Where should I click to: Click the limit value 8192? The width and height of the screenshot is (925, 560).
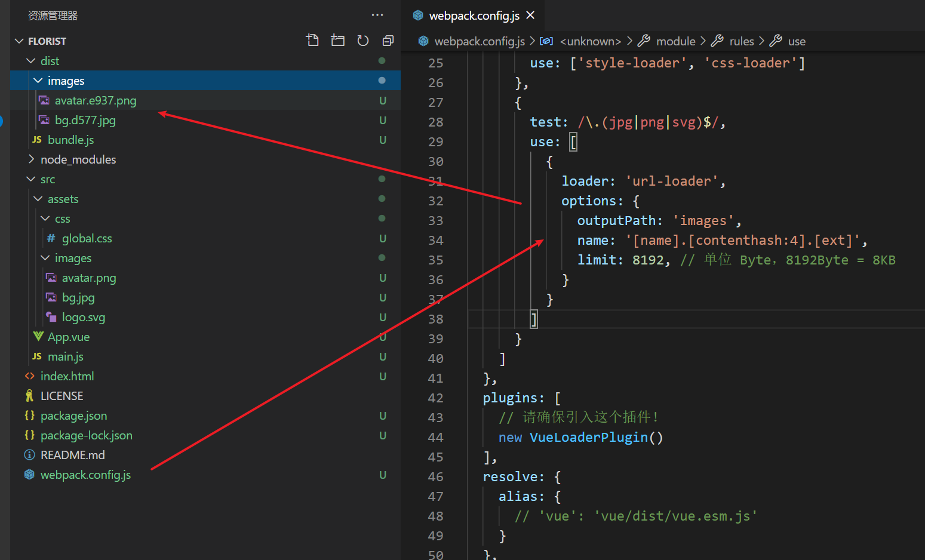648,260
